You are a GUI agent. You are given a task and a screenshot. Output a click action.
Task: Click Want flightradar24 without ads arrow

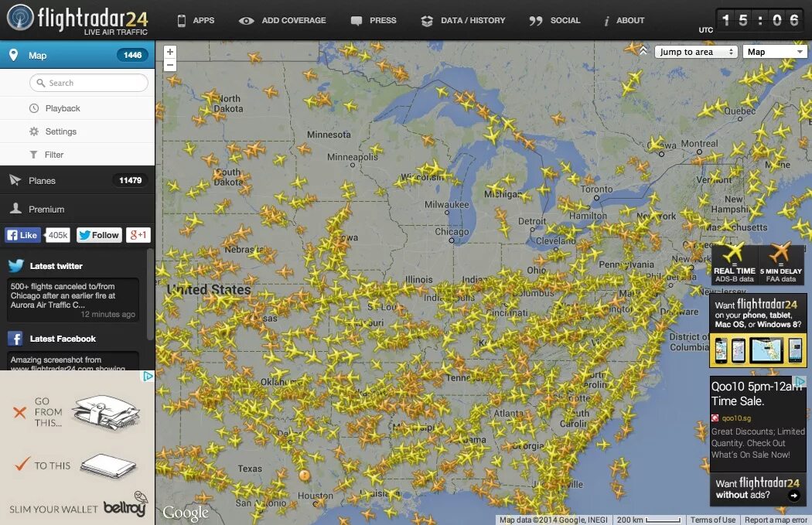point(793,495)
